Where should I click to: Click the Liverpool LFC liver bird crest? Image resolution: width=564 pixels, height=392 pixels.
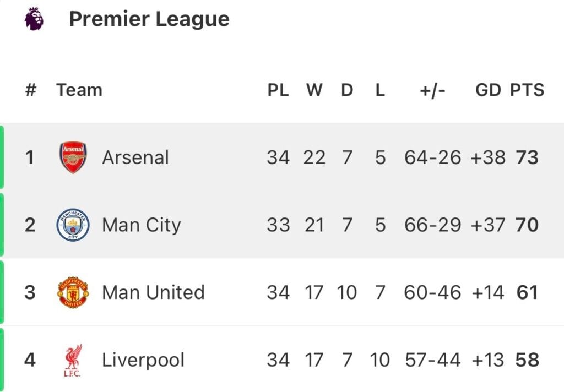click(x=73, y=361)
